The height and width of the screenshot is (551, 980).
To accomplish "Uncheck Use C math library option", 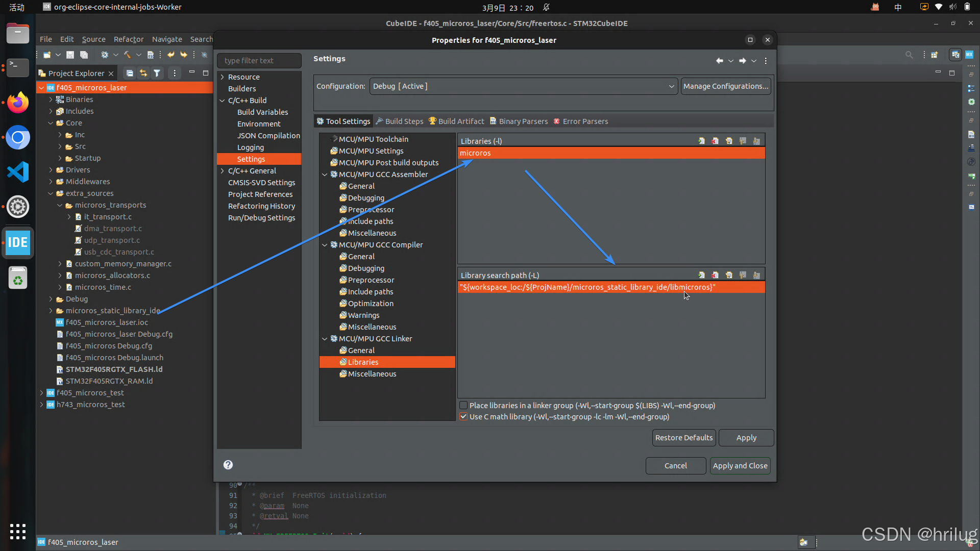I will [x=463, y=417].
